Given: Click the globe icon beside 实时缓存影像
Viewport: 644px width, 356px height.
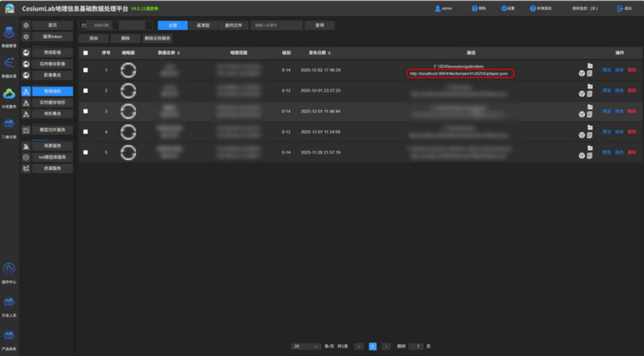Looking at the screenshot, I should click(26, 64).
